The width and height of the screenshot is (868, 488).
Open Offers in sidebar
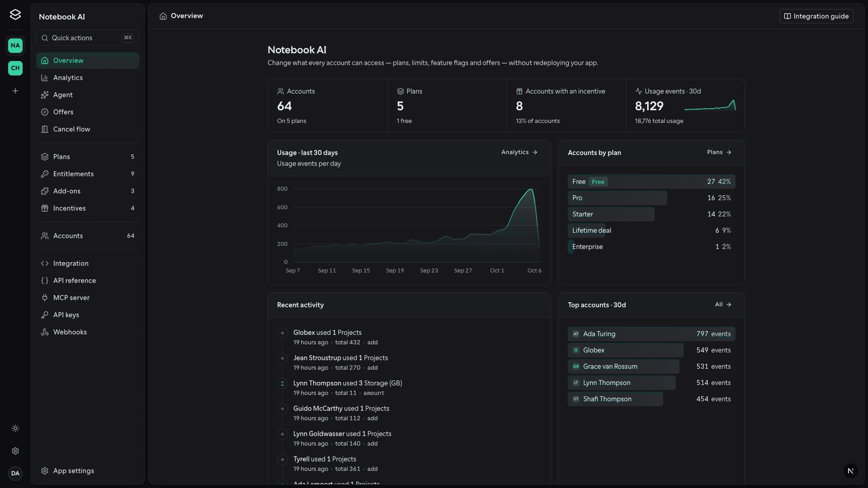point(88,112)
